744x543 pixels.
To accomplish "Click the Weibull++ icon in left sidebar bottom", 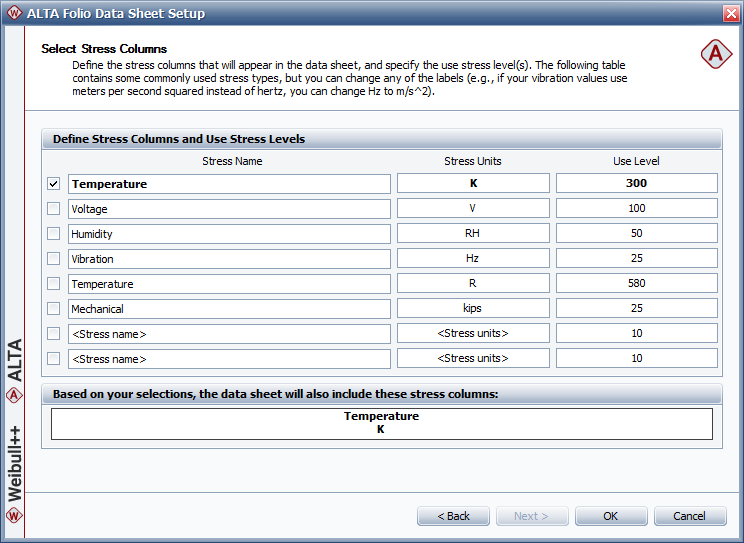I will 13,516.
